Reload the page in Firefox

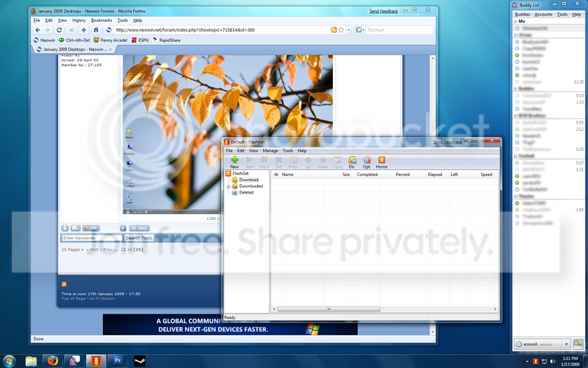click(x=60, y=30)
